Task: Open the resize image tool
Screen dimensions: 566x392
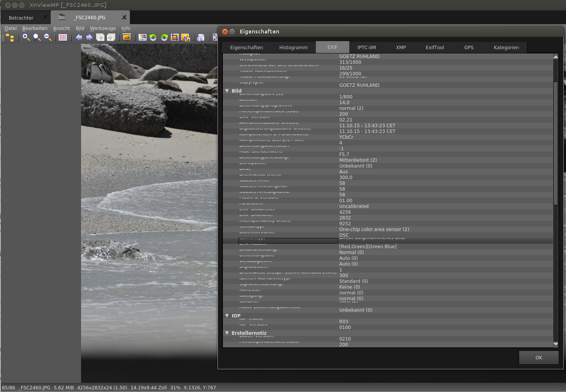Action: (x=186, y=37)
